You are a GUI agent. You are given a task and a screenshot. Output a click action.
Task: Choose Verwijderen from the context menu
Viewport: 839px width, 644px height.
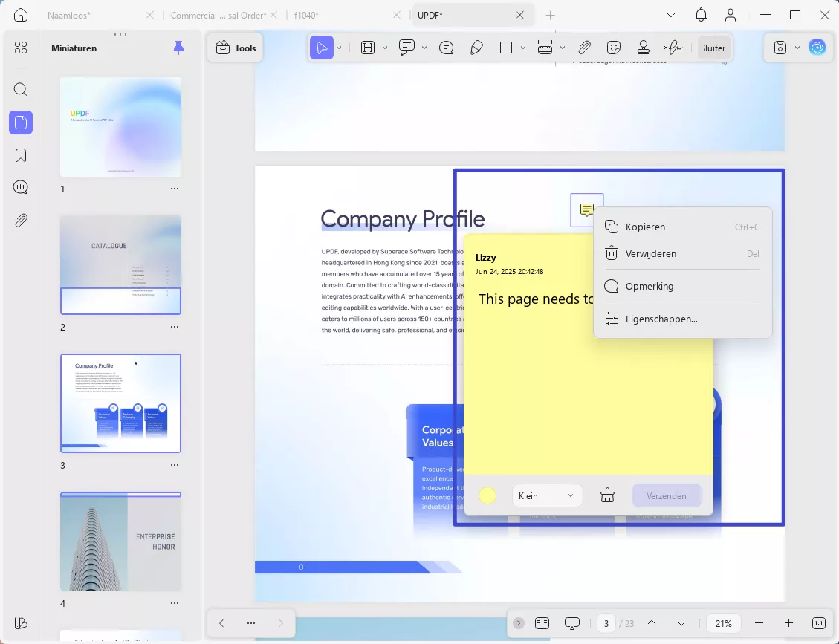click(682, 253)
